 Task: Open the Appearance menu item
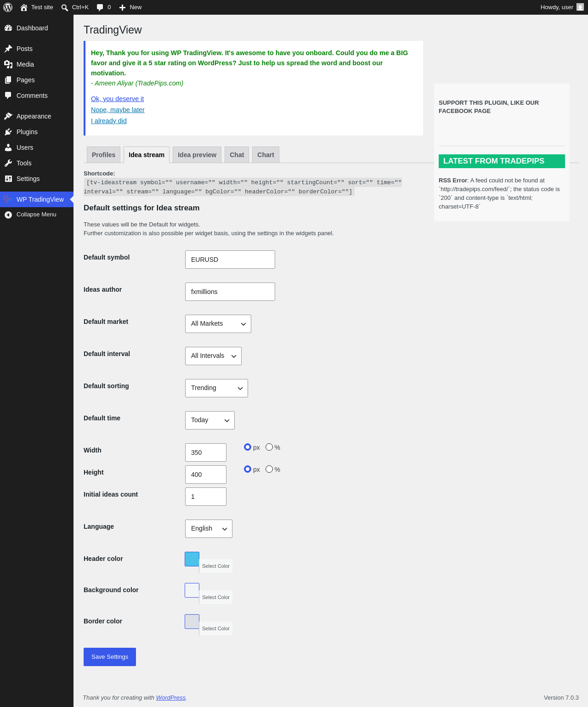pyautogui.click(x=37, y=116)
